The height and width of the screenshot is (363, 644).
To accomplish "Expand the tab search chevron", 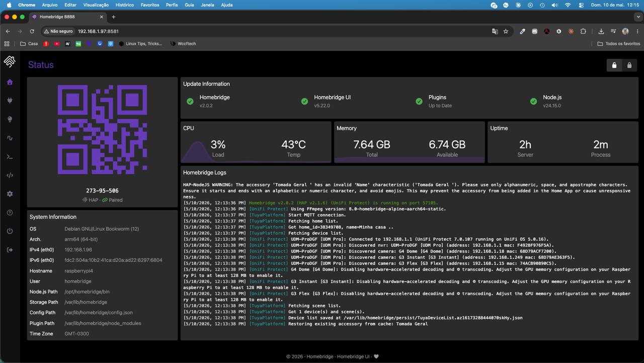I will point(638,17).
